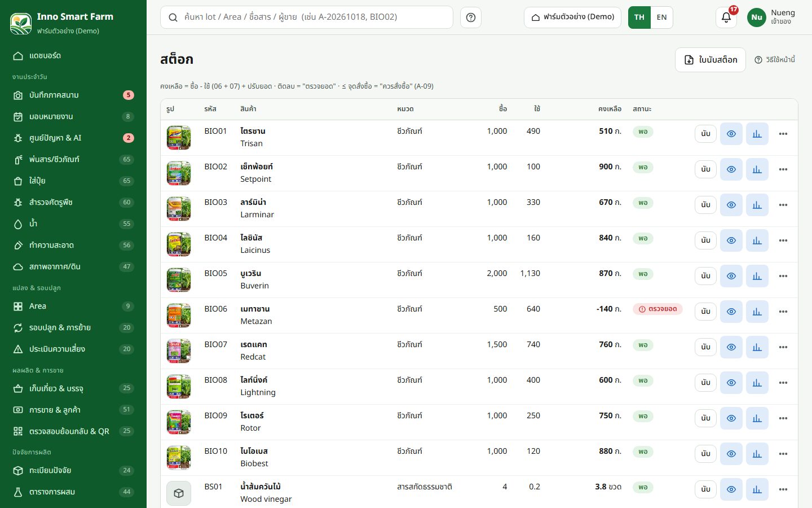Open the notifications bell
This screenshot has height=508, width=812.
(x=726, y=17)
